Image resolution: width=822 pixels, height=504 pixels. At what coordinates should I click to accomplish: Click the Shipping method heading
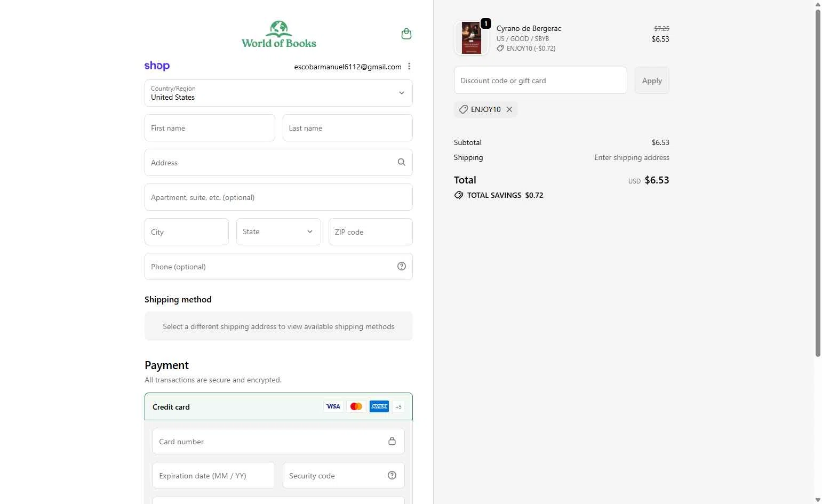[178, 299]
